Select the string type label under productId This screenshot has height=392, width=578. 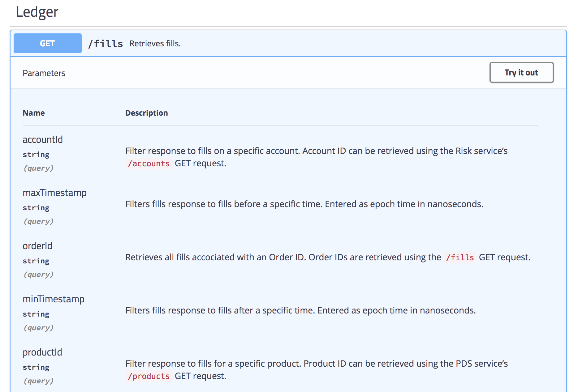click(x=36, y=367)
